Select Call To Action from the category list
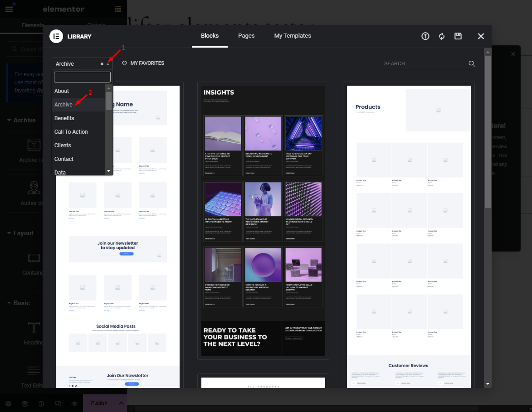 [71, 131]
